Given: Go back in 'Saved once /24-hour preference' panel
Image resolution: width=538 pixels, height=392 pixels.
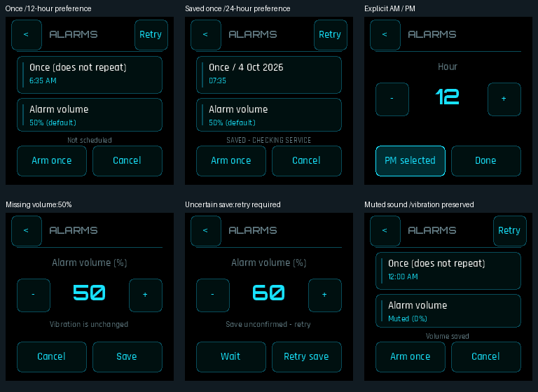Looking at the screenshot, I should 206,34.
